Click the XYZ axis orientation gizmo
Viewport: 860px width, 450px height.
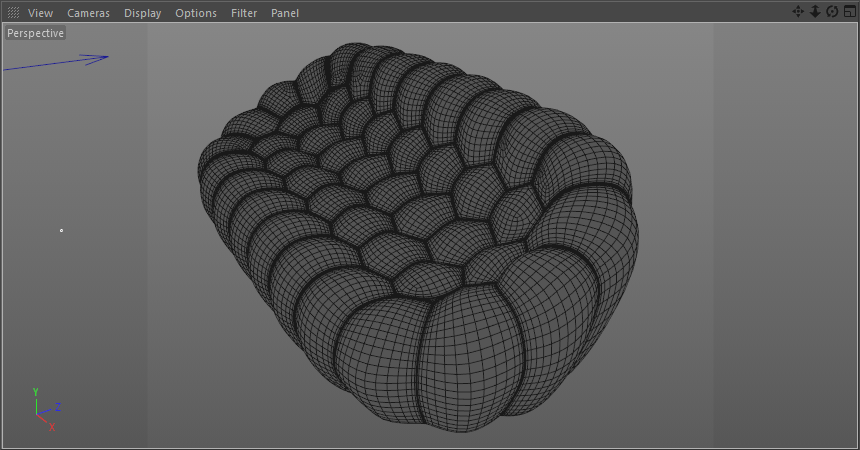46,409
